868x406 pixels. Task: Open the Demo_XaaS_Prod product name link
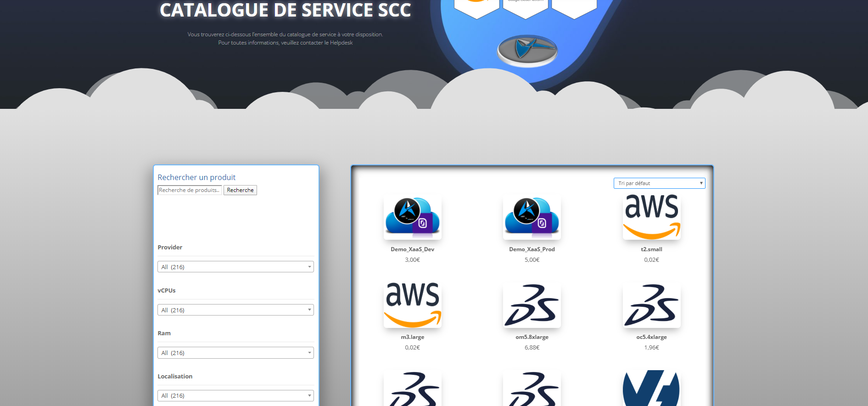click(532, 249)
